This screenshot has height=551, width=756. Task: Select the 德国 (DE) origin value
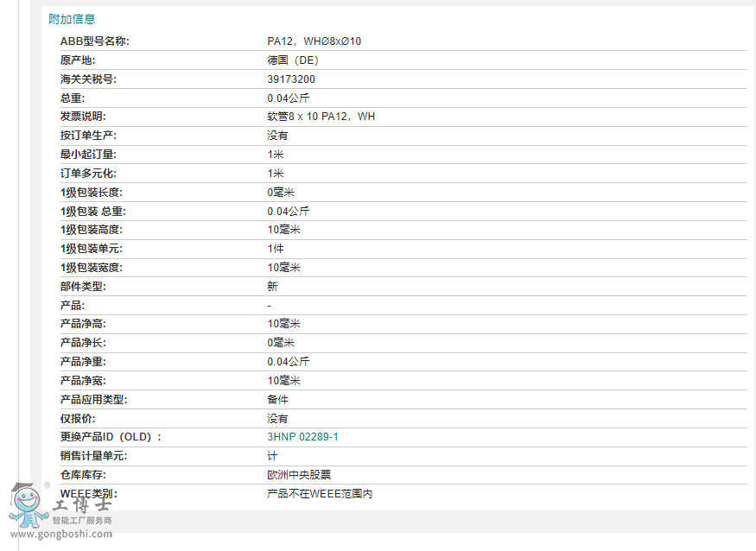click(x=293, y=60)
